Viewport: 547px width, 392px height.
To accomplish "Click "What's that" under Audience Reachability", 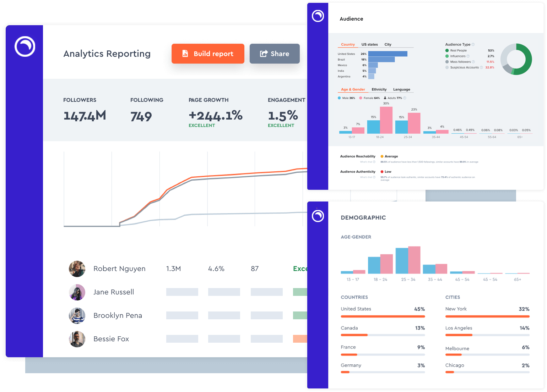I will [367, 162].
